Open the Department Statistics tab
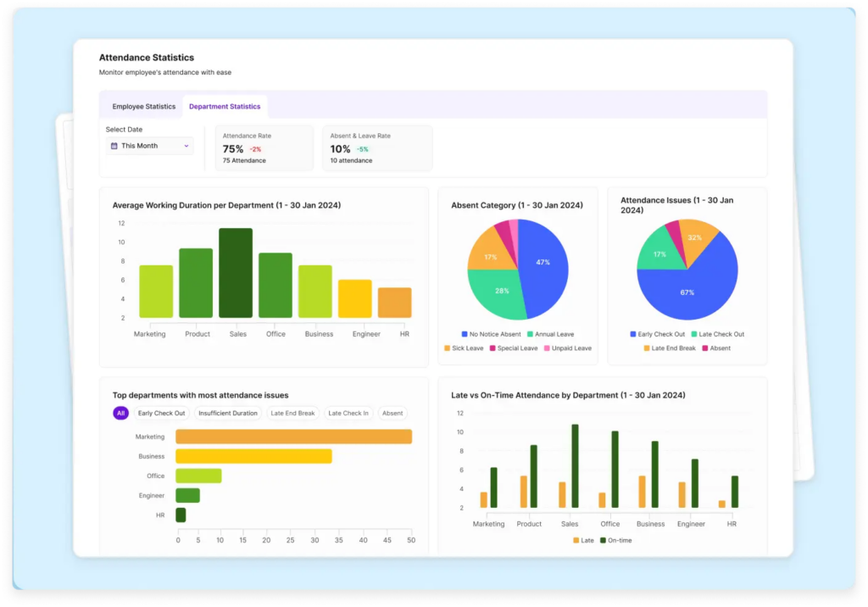Image resolution: width=868 pixels, height=607 pixels. tap(225, 107)
